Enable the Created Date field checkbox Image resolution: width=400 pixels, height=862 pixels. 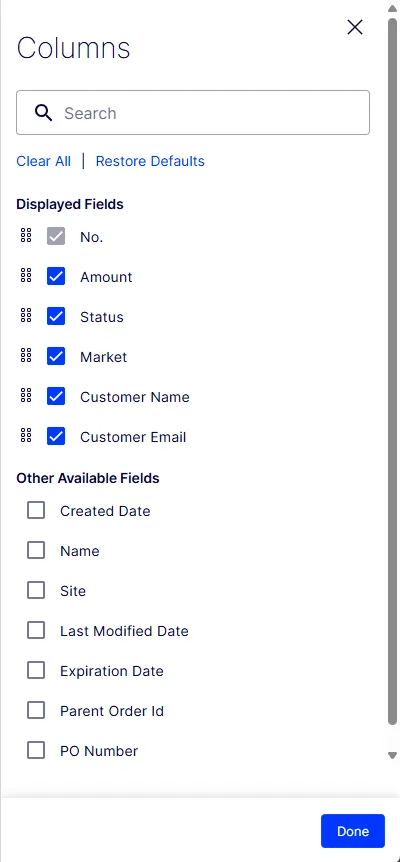click(x=36, y=511)
